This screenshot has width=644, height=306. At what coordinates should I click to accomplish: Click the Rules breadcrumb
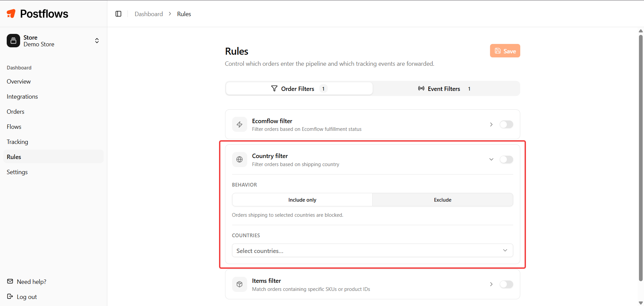pyautogui.click(x=184, y=14)
